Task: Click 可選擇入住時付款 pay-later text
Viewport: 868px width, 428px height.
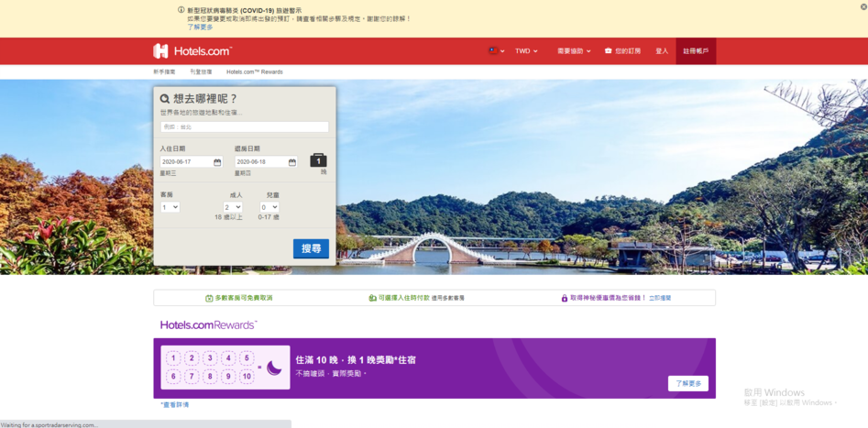Action: point(404,298)
